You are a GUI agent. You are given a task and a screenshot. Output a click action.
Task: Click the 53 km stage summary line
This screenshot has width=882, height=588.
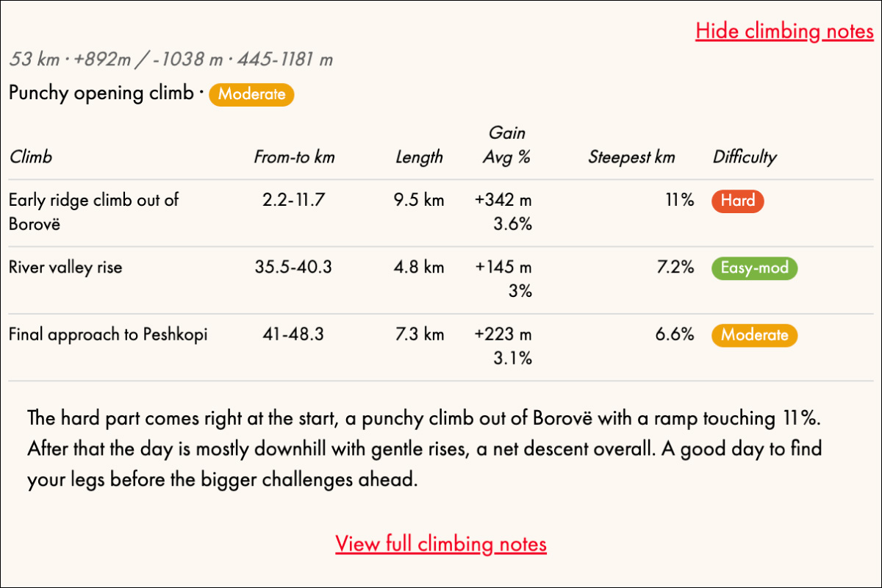click(171, 60)
